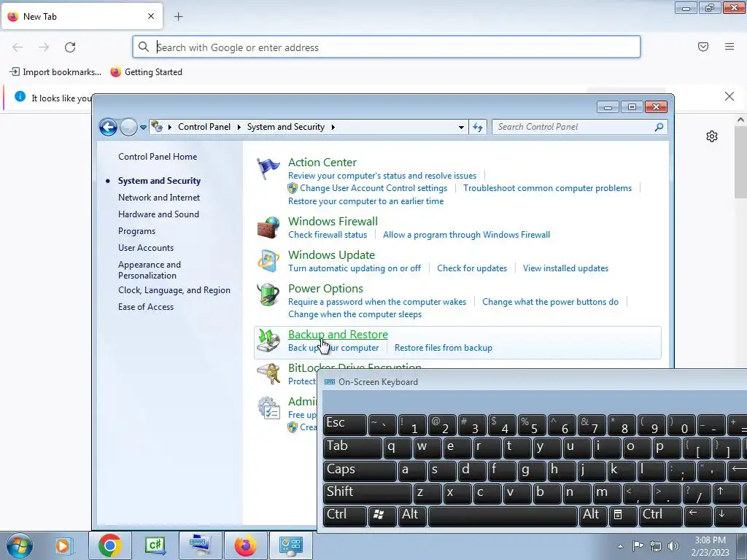747x560 pixels.
Task: Switch to Firefox in the taskbar
Action: (x=245, y=545)
